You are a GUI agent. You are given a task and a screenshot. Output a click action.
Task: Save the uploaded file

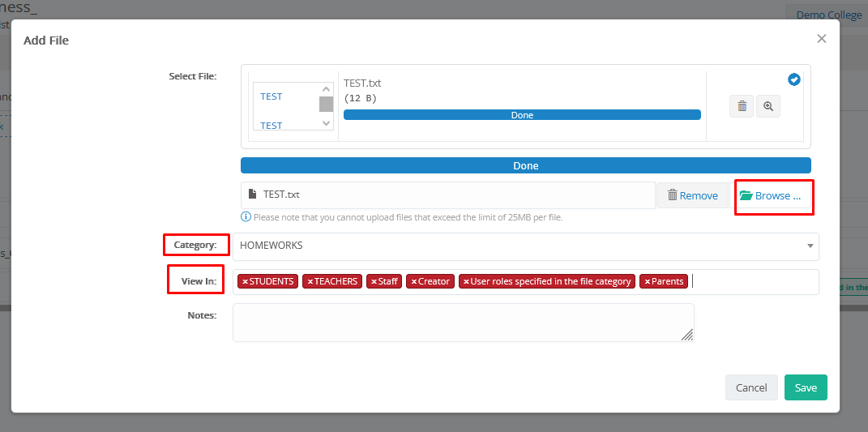pyautogui.click(x=805, y=387)
